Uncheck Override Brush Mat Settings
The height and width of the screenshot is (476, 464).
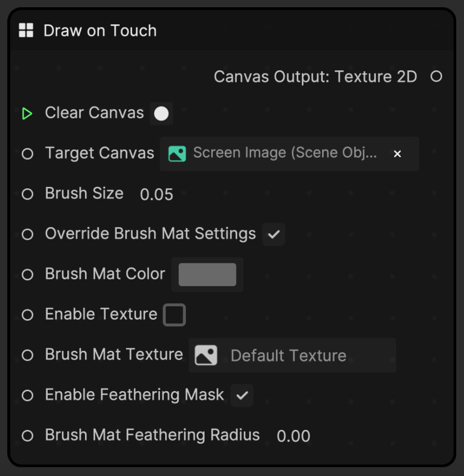point(273,234)
